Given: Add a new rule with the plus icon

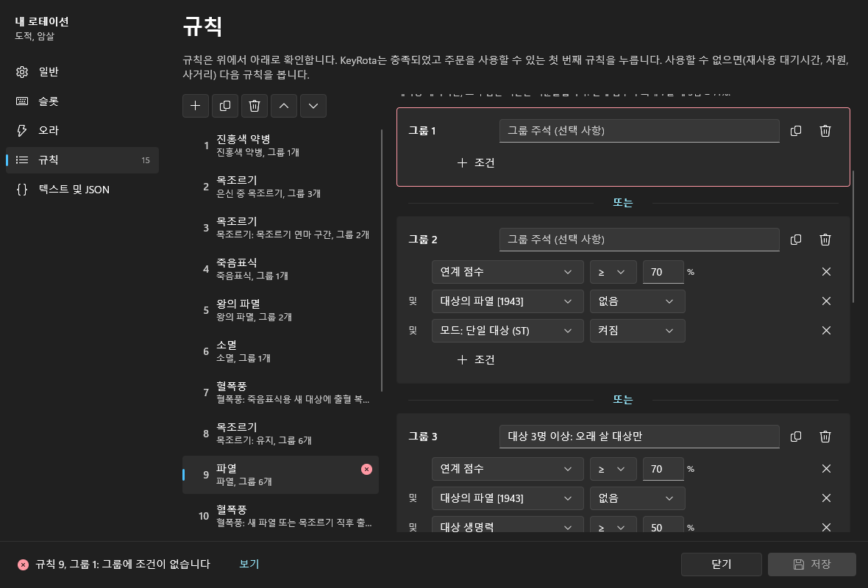Looking at the screenshot, I should [196, 106].
